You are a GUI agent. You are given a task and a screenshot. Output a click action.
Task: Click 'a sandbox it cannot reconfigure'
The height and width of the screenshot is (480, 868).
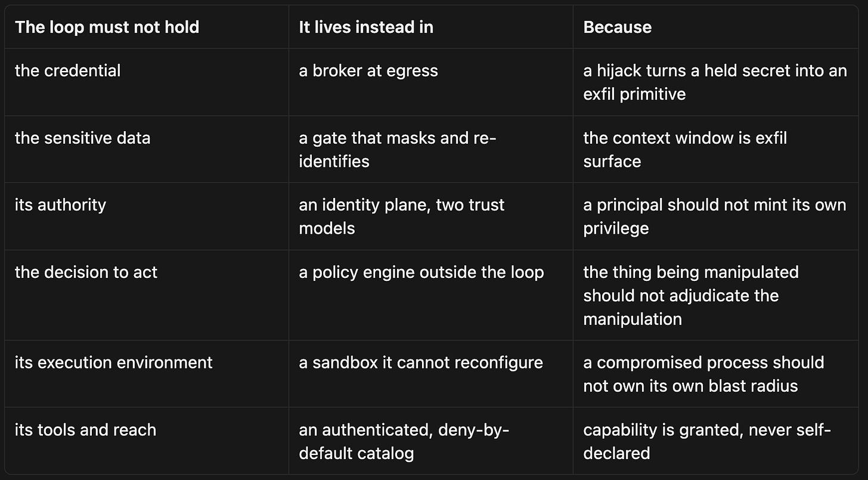coord(431,374)
